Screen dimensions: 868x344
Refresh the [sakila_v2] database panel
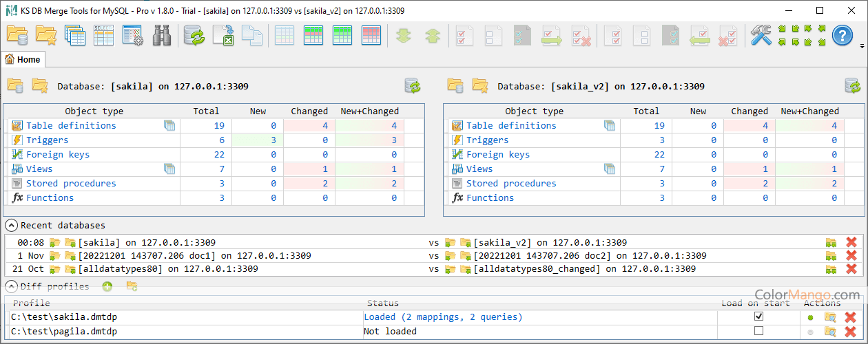point(853,86)
